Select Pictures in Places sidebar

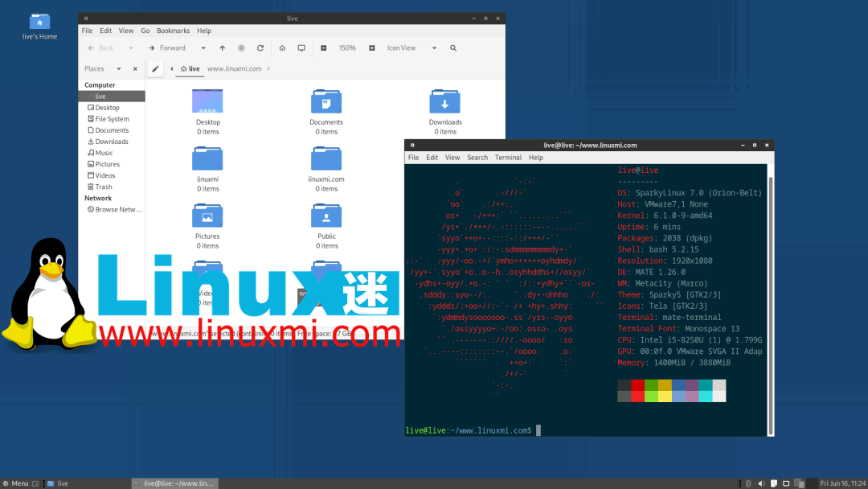tap(112, 165)
